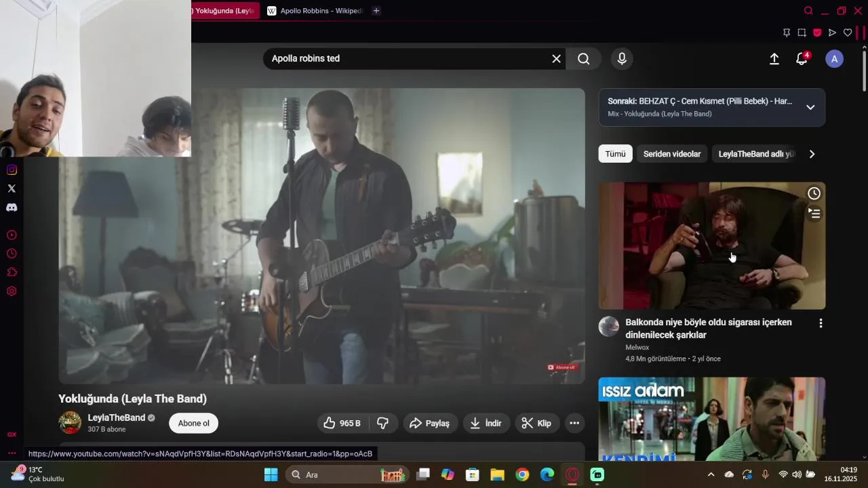Open the LeylaTheBand channel name link
Image resolution: width=868 pixels, height=488 pixels.
(x=117, y=418)
